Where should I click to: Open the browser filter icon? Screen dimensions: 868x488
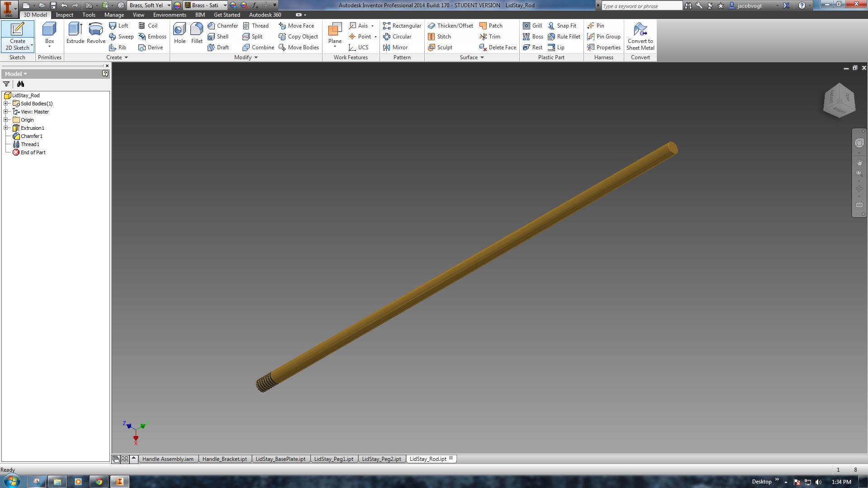pos(6,84)
